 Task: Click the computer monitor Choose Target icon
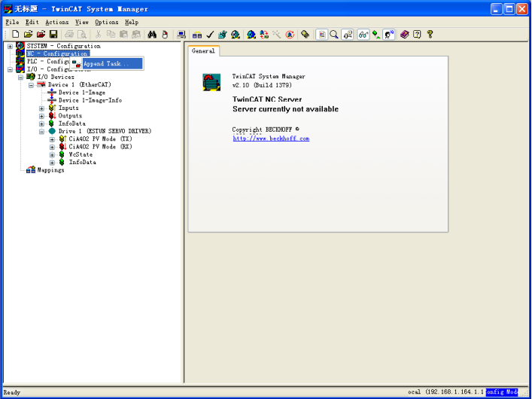click(x=181, y=35)
